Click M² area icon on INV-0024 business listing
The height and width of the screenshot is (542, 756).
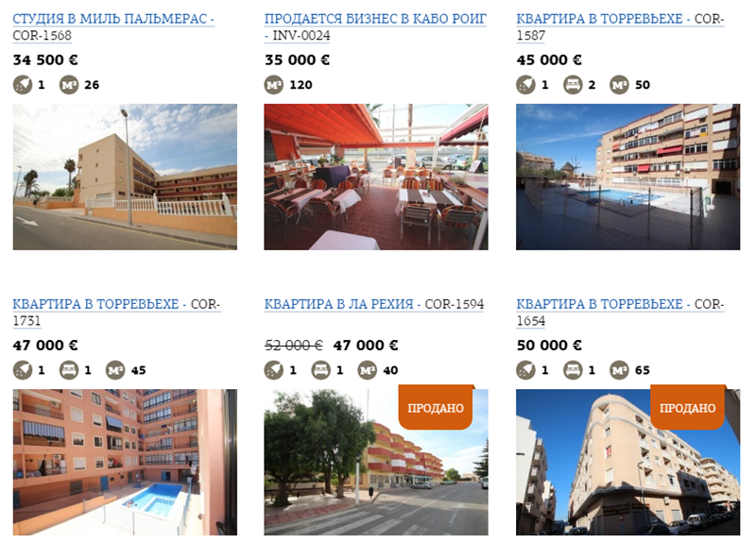coord(274,85)
